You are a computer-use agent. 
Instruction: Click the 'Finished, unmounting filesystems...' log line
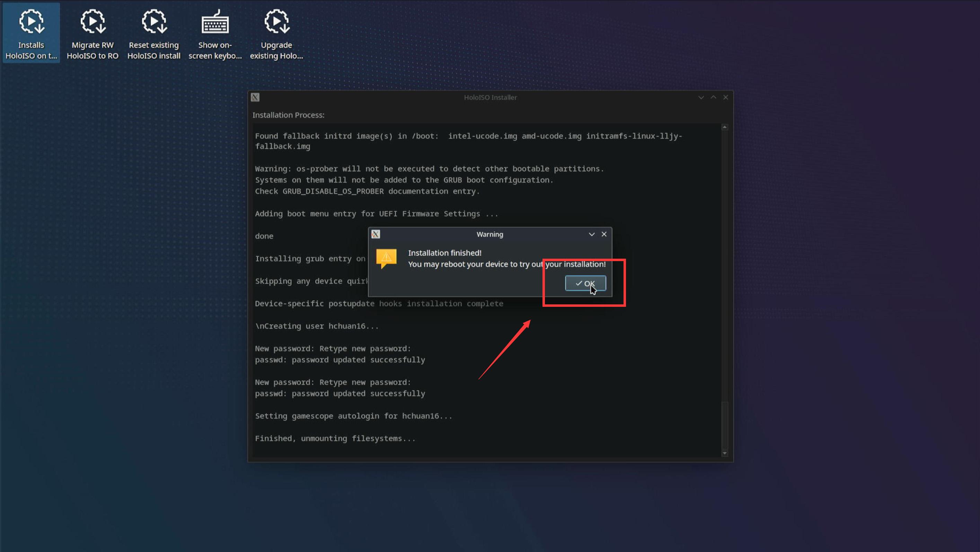point(335,438)
